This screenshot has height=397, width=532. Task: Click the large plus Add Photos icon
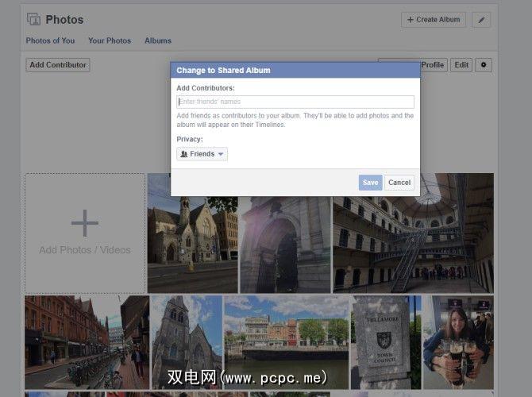[85, 224]
